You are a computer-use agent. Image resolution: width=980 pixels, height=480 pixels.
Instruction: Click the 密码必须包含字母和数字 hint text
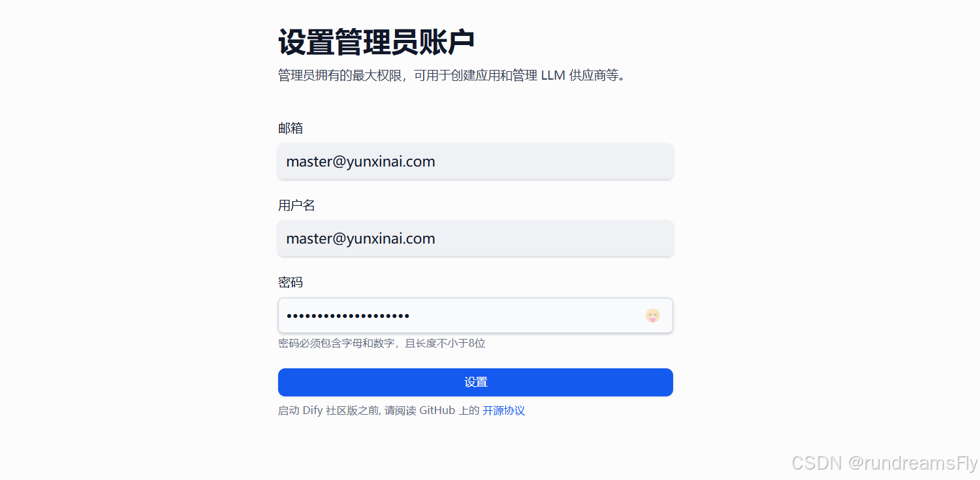pyautogui.click(x=336, y=343)
